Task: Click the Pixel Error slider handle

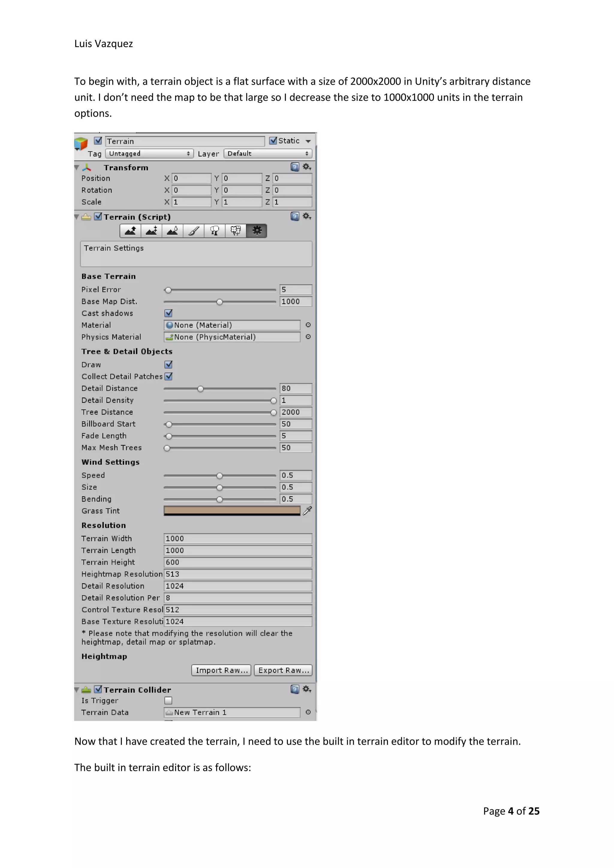Action: point(168,290)
